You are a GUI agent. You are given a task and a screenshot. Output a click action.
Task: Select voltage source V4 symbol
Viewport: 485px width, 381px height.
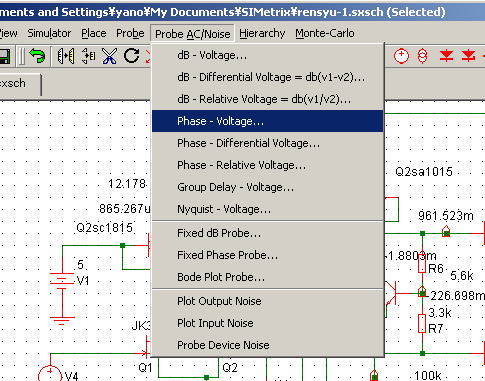tap(50, 373)
